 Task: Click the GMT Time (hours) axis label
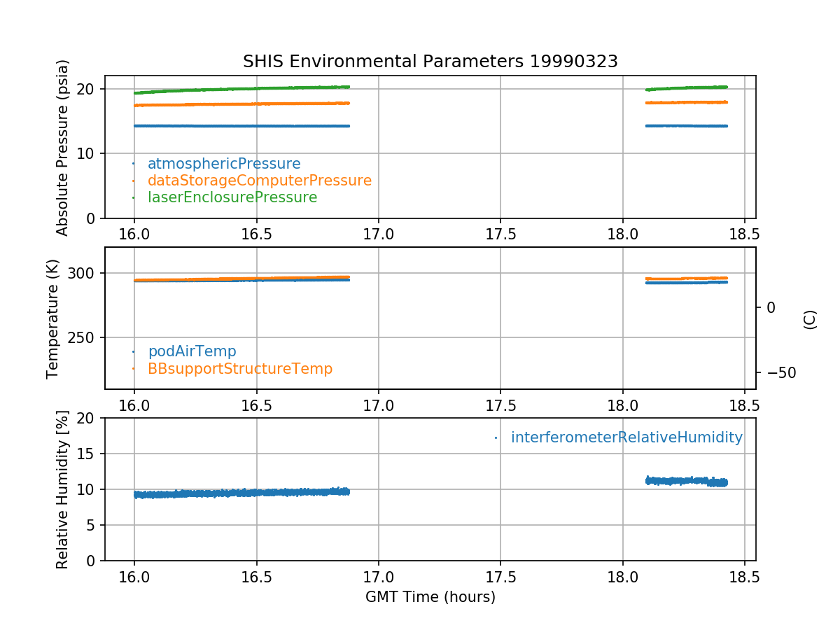click(x=430, y=597)
